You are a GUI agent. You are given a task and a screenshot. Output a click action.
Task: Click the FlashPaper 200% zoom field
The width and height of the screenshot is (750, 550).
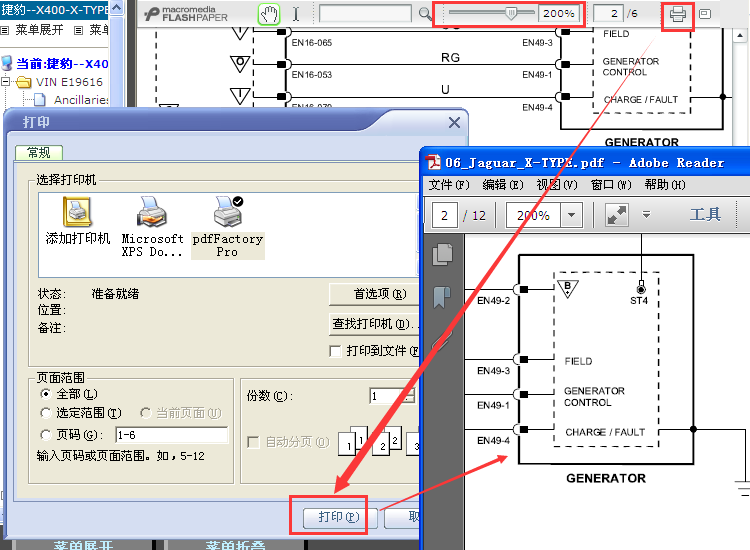click(559, 13)
